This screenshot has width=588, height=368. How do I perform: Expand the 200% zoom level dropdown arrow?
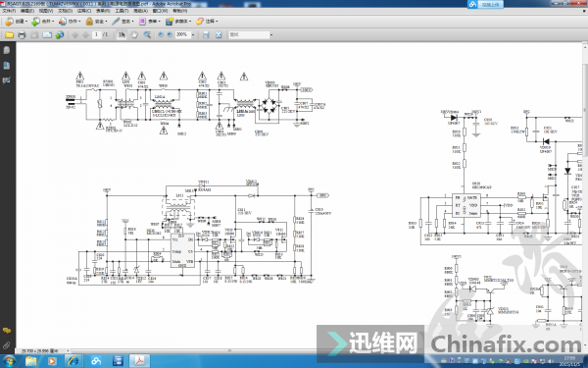point(193,35)
